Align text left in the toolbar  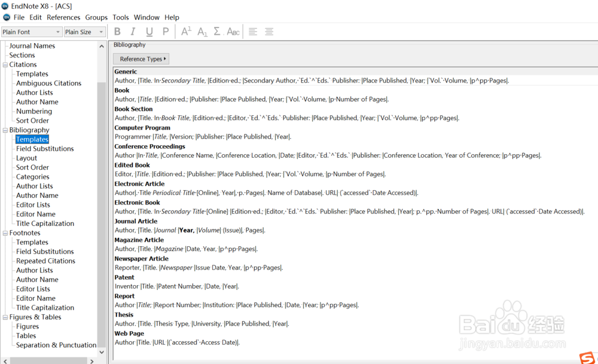(253, 32)
